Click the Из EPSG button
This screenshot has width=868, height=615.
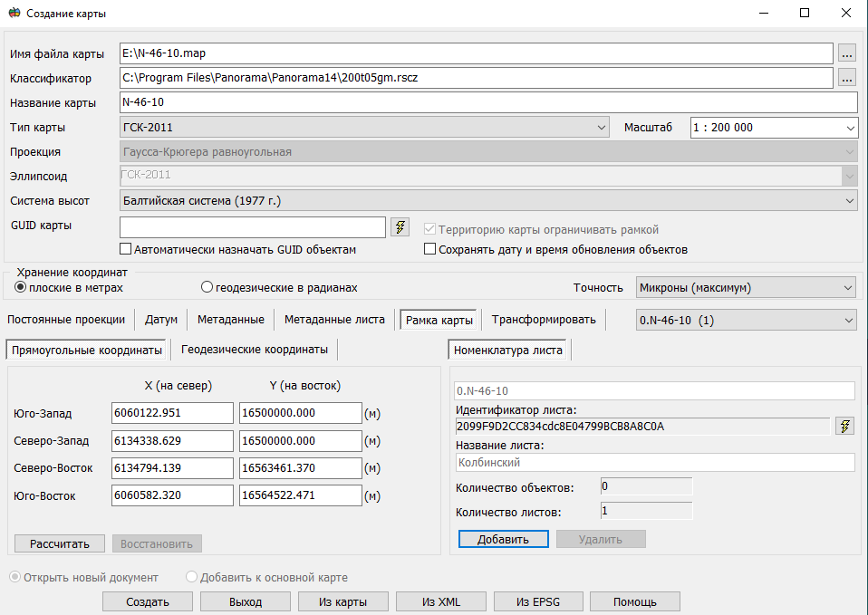[537, 602]
